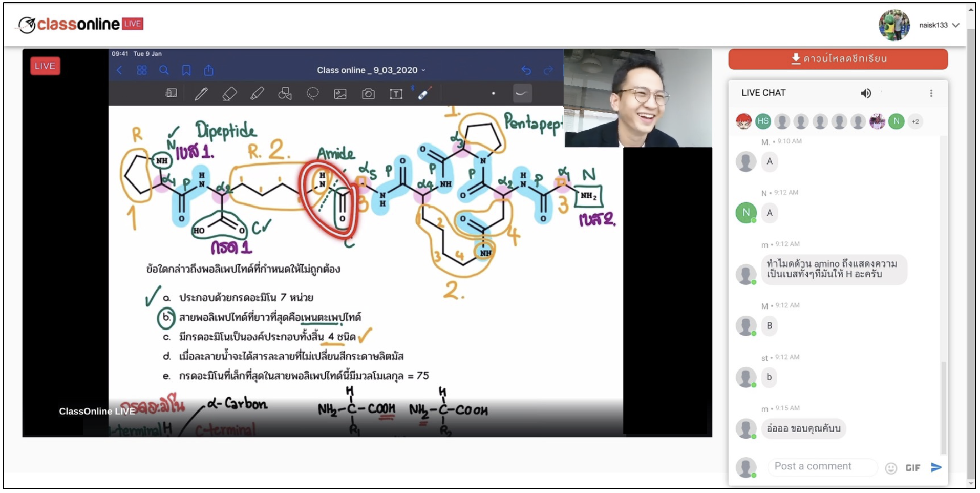980x493 pixels.
Task: Click the classonline LIVE logo
Action: coord(81,24)
